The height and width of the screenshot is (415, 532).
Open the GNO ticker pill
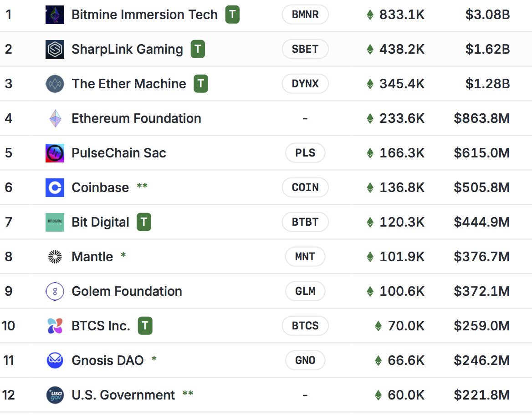tap(305, 360)
